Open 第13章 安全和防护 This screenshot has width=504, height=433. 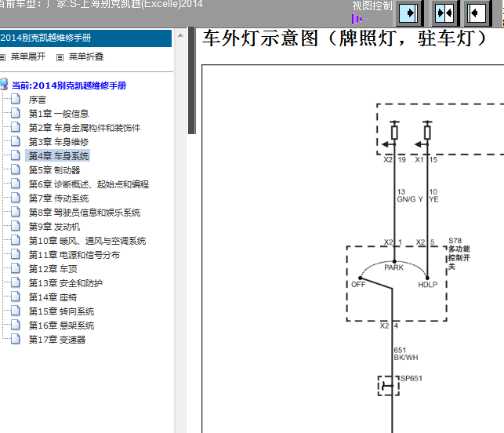(66, 283)
